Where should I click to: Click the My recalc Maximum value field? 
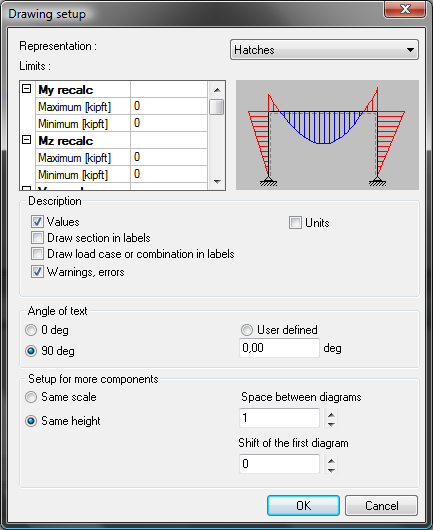pos(169,106)
